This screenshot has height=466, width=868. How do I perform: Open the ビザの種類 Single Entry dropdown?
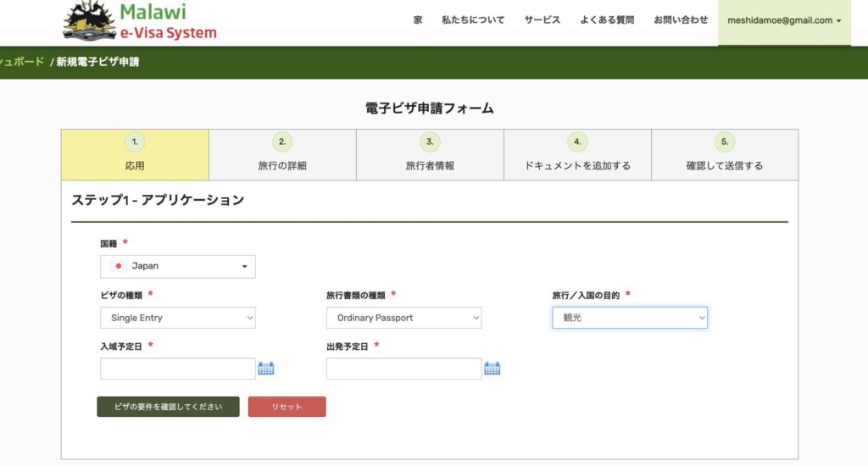178,318
